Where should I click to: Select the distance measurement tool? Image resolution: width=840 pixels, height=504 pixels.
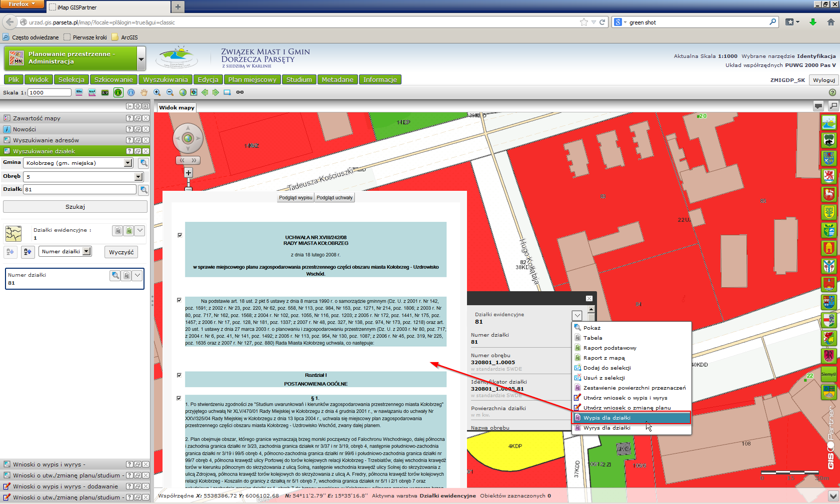point(79,92)
